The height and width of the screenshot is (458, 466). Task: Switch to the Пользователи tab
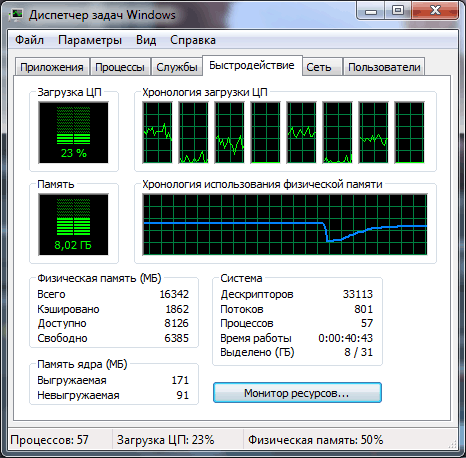point(384,67)
